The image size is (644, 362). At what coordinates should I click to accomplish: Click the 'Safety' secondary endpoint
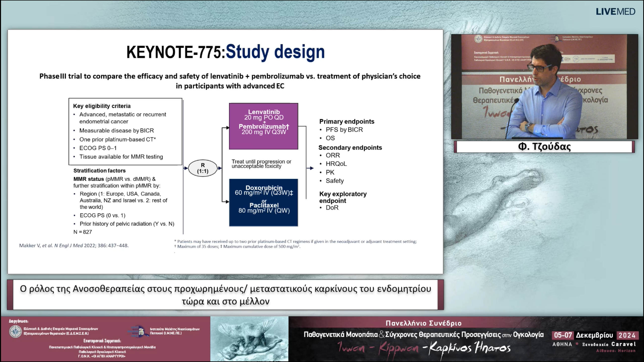coord(335,181)
